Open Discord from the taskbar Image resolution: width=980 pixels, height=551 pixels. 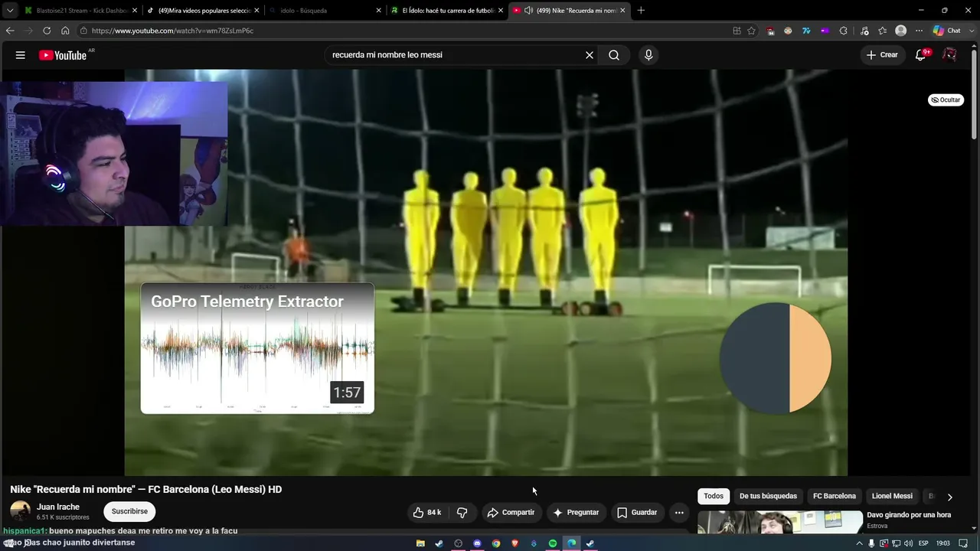pyautogui.click(x=477, y=543)
